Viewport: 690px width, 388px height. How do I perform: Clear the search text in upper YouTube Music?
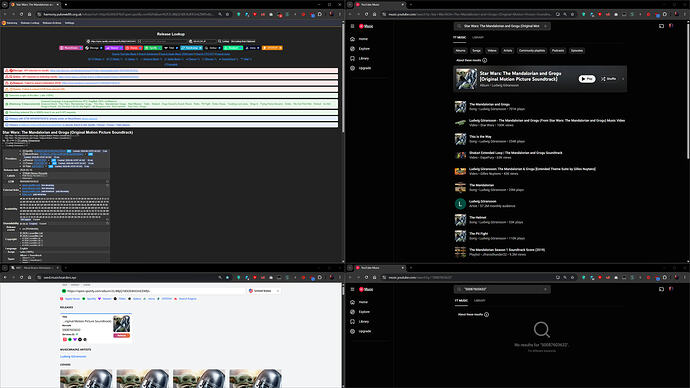[545, 26]
